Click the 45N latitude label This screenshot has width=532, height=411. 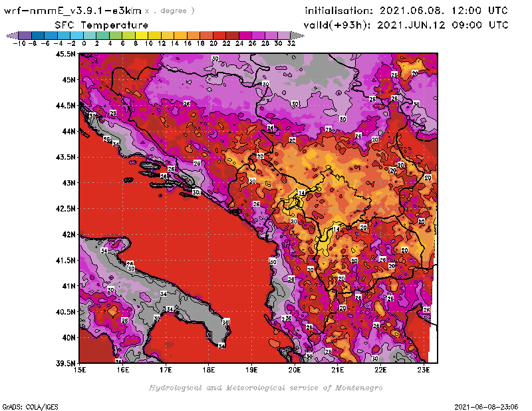(x=69, y=80)
